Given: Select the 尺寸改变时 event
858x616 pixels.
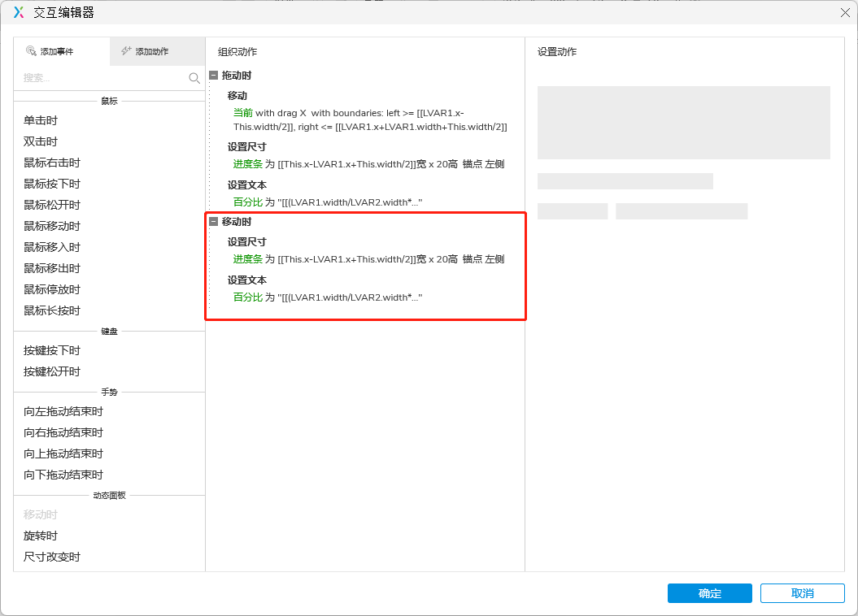Looking at the screenshot, I should tap(52, 557).
